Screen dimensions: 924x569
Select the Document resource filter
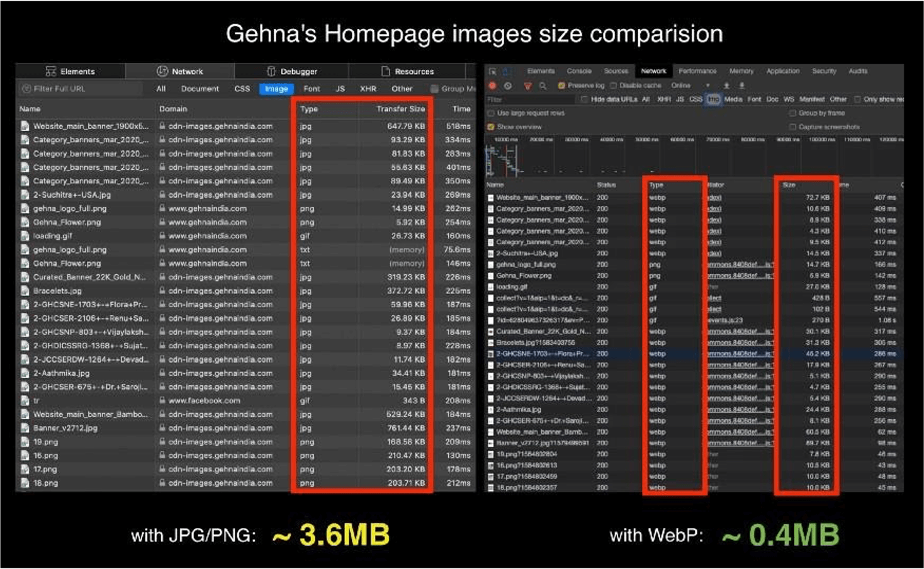[200, 89]
